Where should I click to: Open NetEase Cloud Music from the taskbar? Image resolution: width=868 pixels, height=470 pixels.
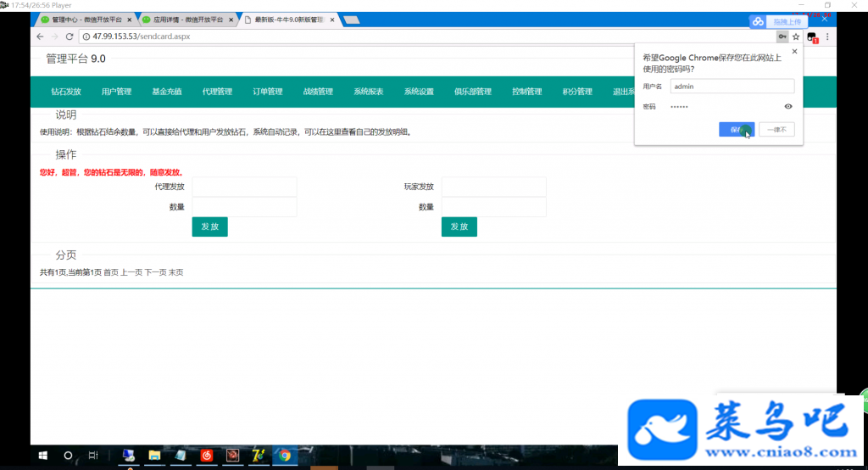207,455
